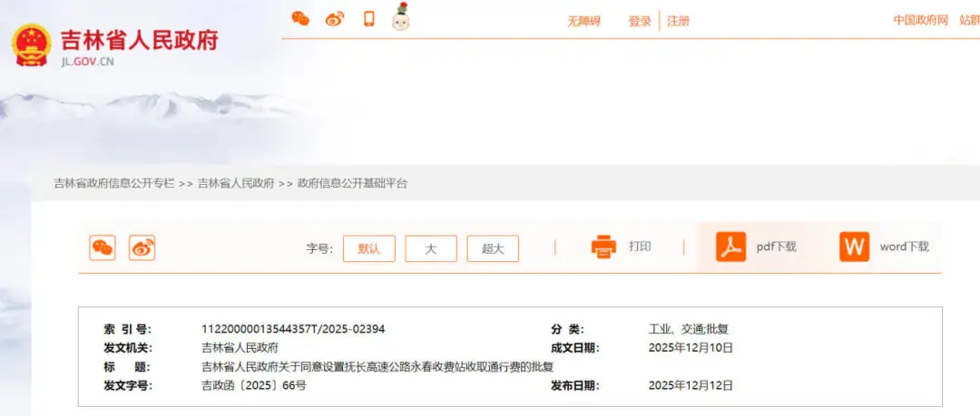
Task: Click the 登录 login link
Action: tap(640, 21)
